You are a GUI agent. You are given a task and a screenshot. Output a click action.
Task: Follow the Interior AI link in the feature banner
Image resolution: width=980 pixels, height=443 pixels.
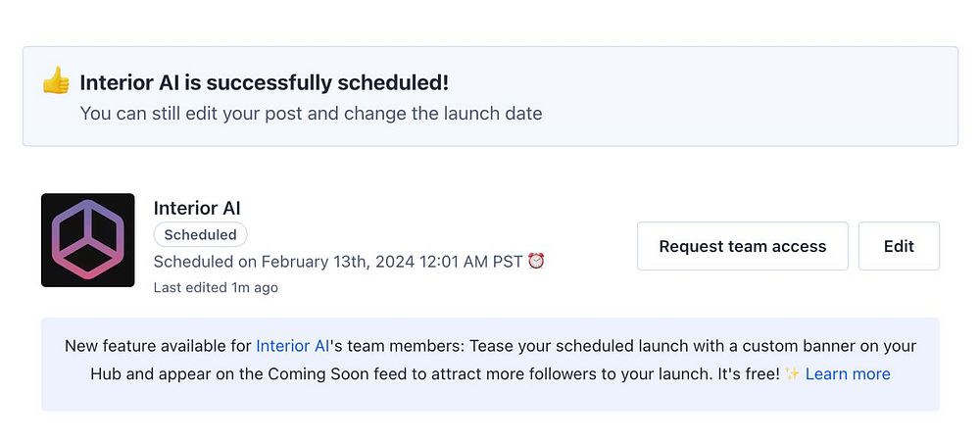(x=292, y=346)
